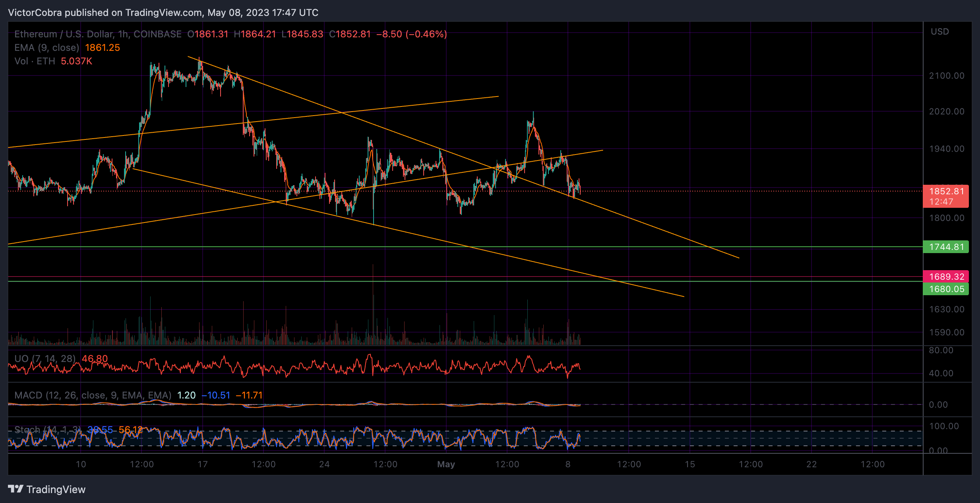
Task: Click the 80.00 level on UO axis
Action: click(941, 350)
